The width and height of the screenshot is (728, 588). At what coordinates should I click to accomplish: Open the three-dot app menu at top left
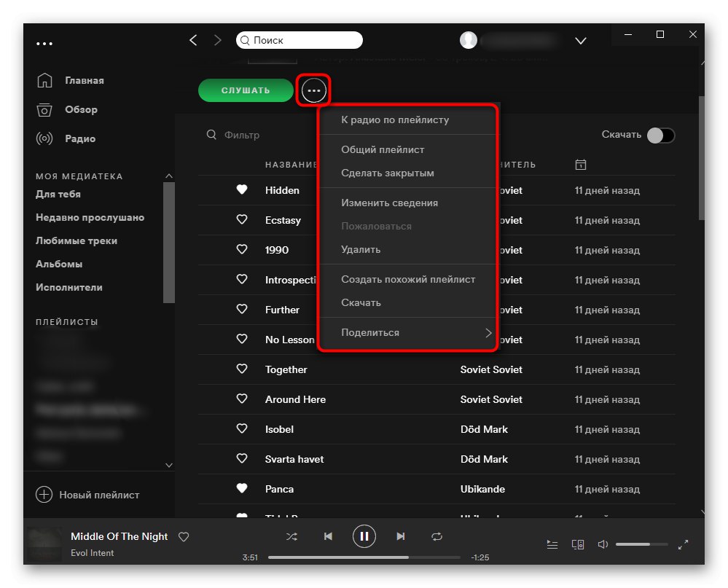44,44
